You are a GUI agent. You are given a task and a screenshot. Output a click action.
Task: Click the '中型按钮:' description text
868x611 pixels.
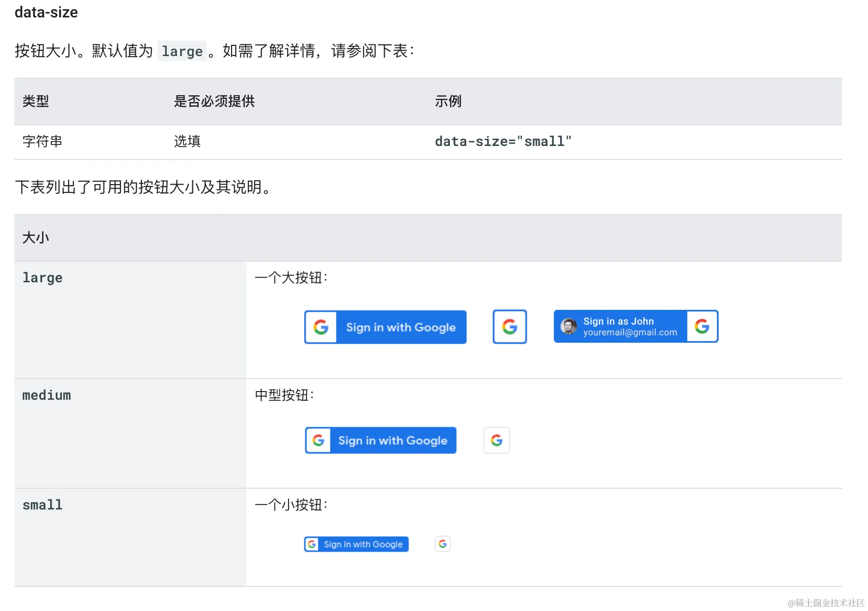[x=285, y=395]
